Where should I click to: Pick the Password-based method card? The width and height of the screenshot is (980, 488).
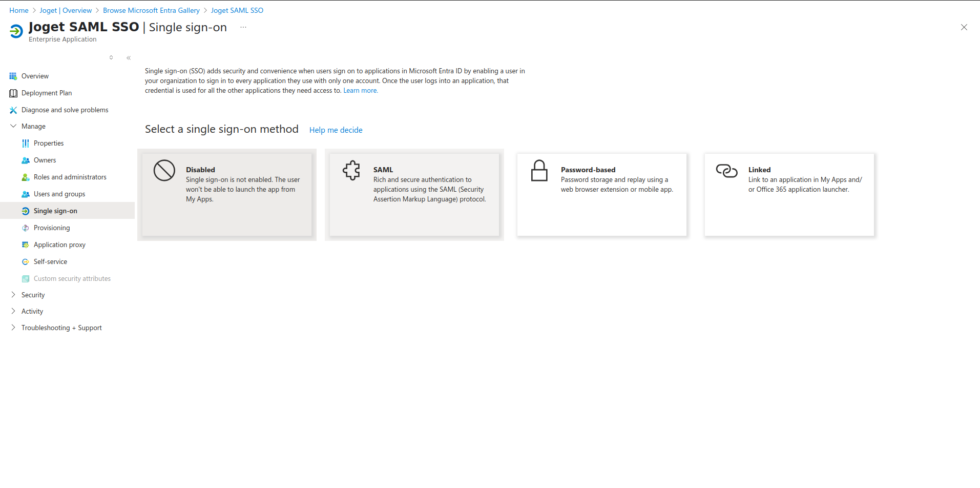click(x=602, y=195)
